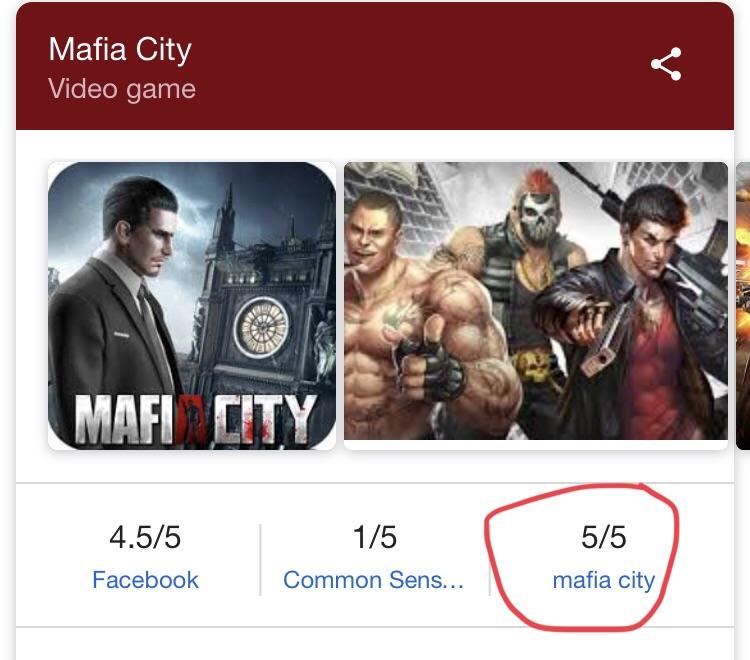Click the 5/5 rating score
750x660 pixels.
[603, 538]
